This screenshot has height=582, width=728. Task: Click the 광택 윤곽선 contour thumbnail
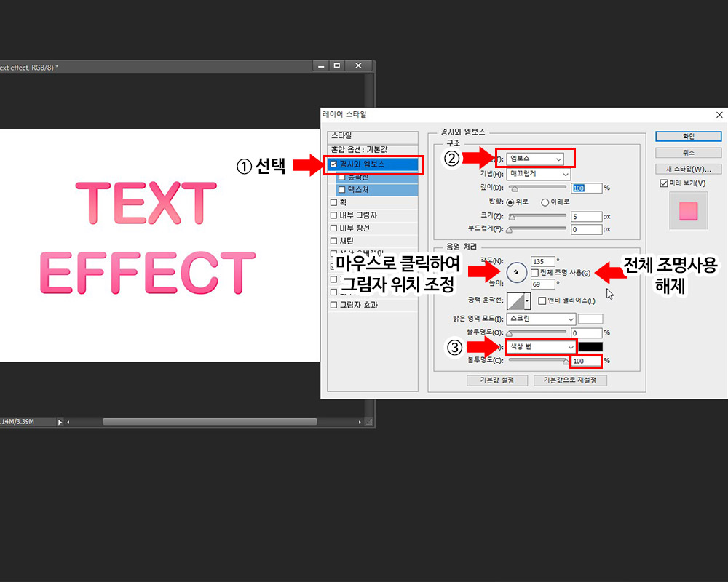(x=515, y=300)
